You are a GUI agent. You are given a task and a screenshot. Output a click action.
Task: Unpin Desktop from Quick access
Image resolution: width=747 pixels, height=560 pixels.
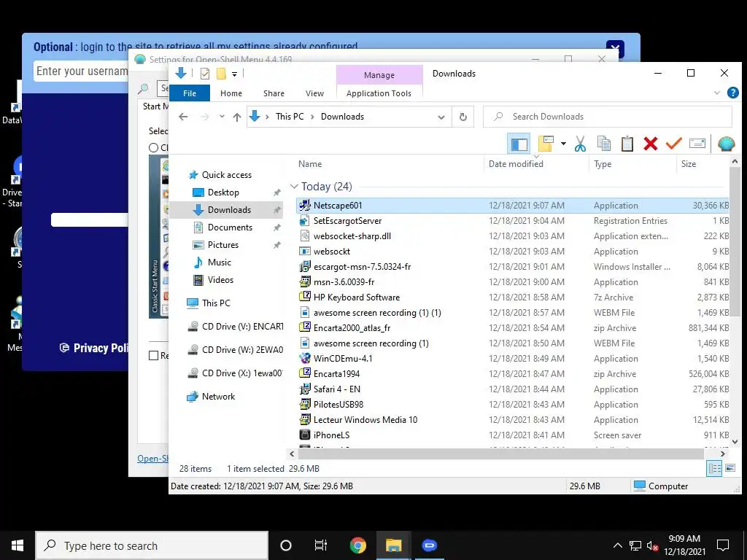click(276, 192)
